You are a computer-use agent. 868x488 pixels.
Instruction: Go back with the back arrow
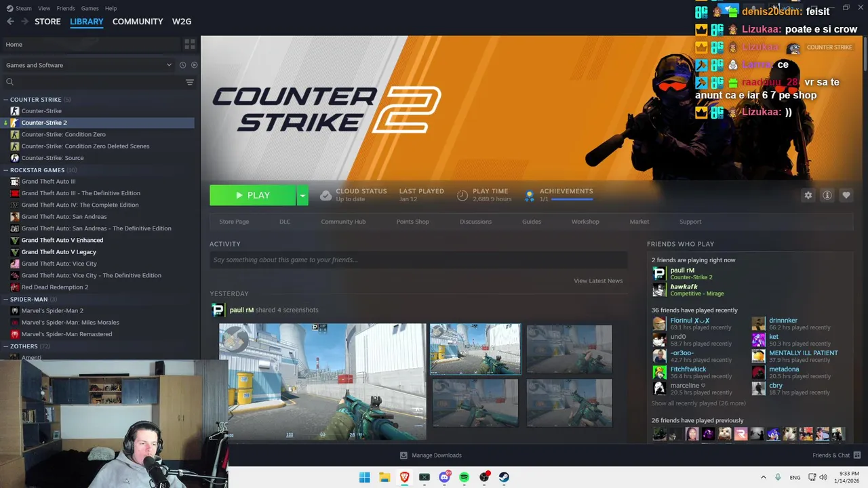(10, 22)
